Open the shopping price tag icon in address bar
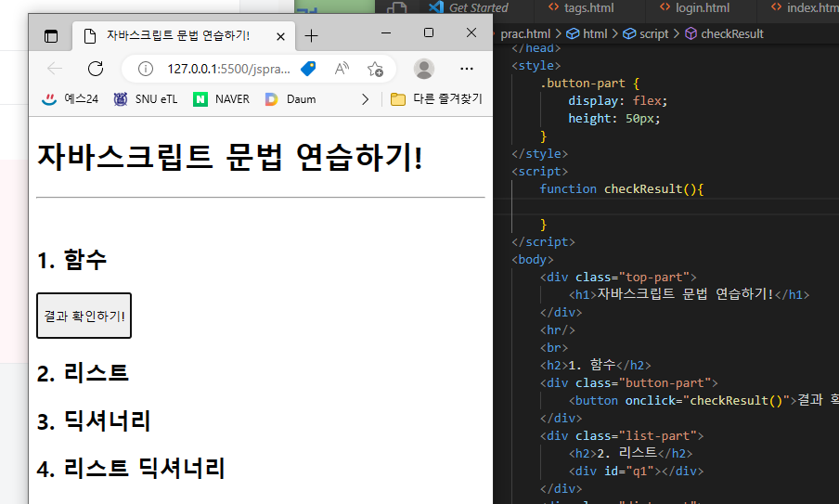The image size is (839, 504). (x=308, y=69)
